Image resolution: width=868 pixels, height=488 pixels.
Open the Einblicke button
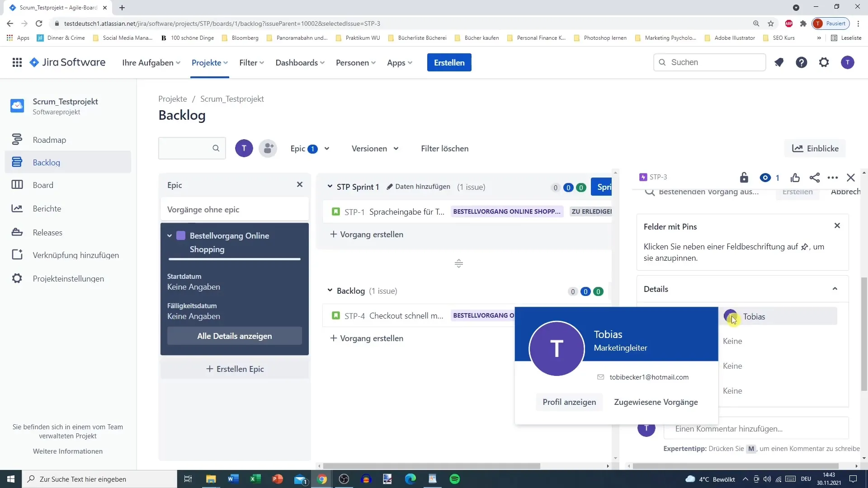815,148
